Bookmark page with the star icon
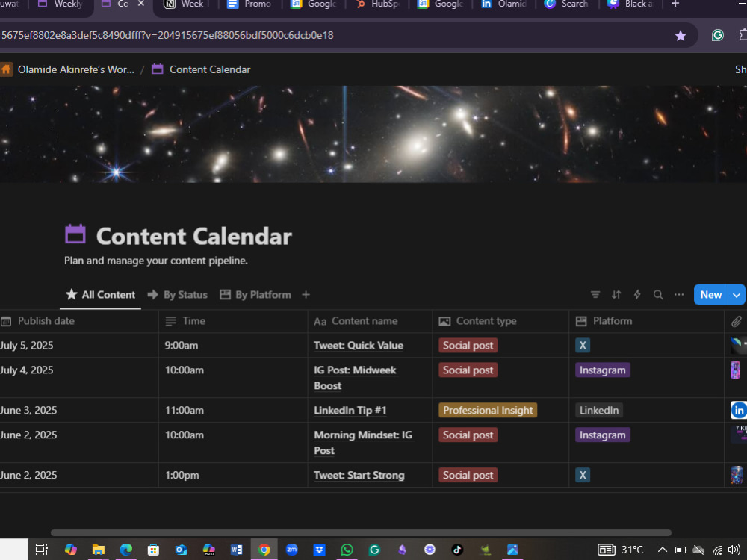Screen dimensions: 747x560 coord(681,35)
